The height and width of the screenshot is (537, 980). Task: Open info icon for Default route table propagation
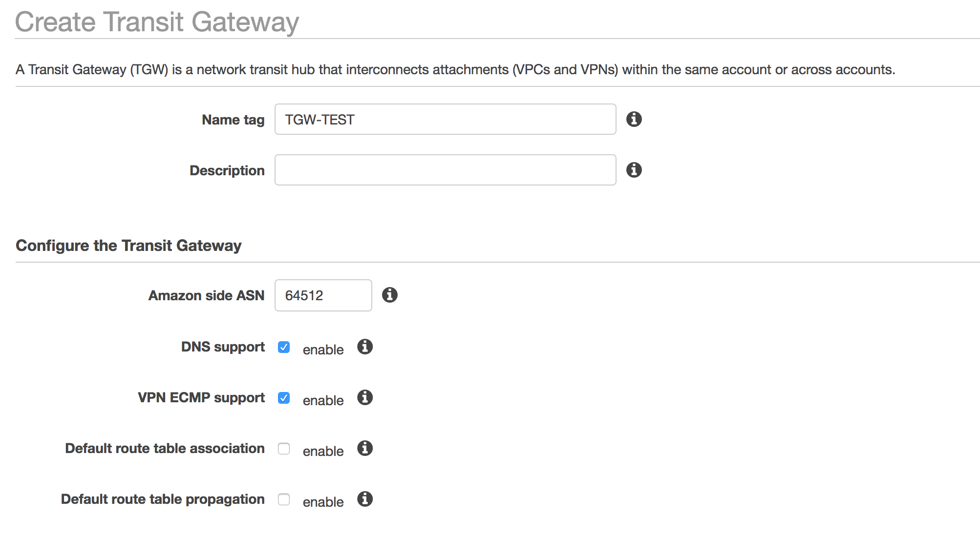(x=365, y=499)
